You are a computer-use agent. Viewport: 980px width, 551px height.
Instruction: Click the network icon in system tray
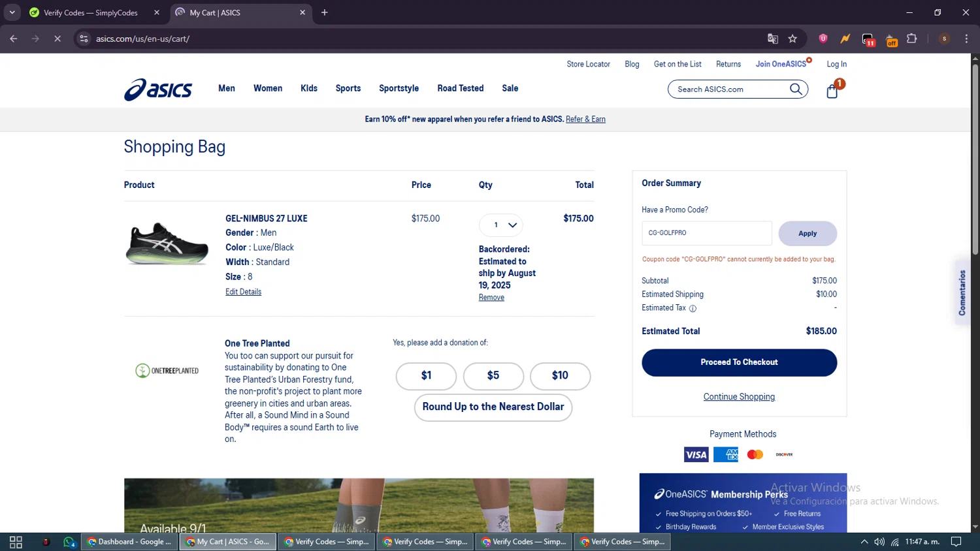pos(895,542)
